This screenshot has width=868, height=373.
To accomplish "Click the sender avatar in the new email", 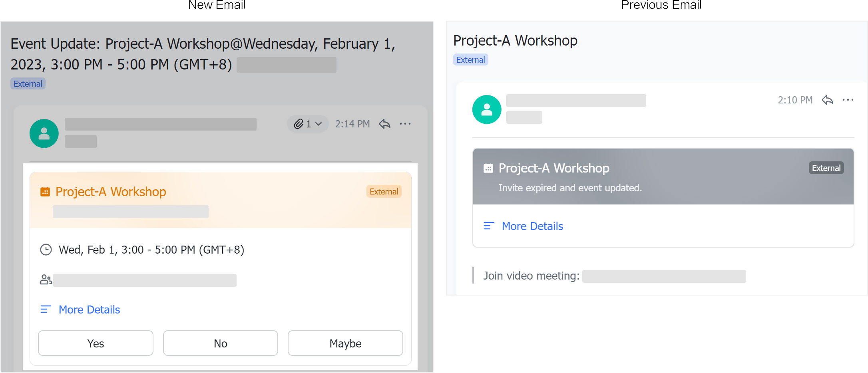I will [44, 133].
